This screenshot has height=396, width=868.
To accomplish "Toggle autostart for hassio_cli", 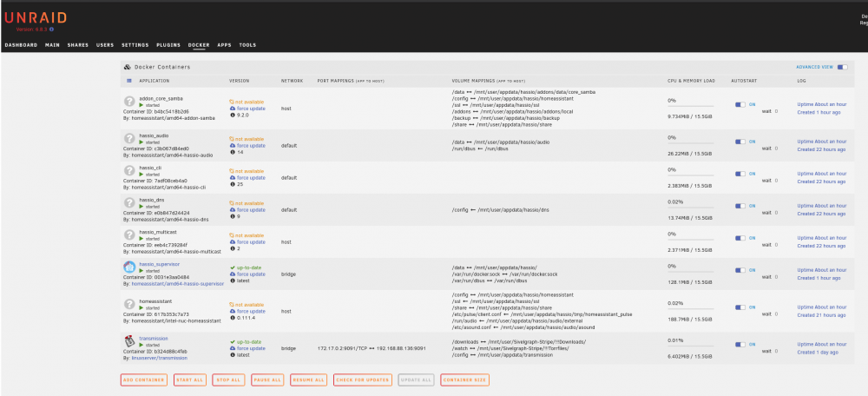I will click(740, 174).
